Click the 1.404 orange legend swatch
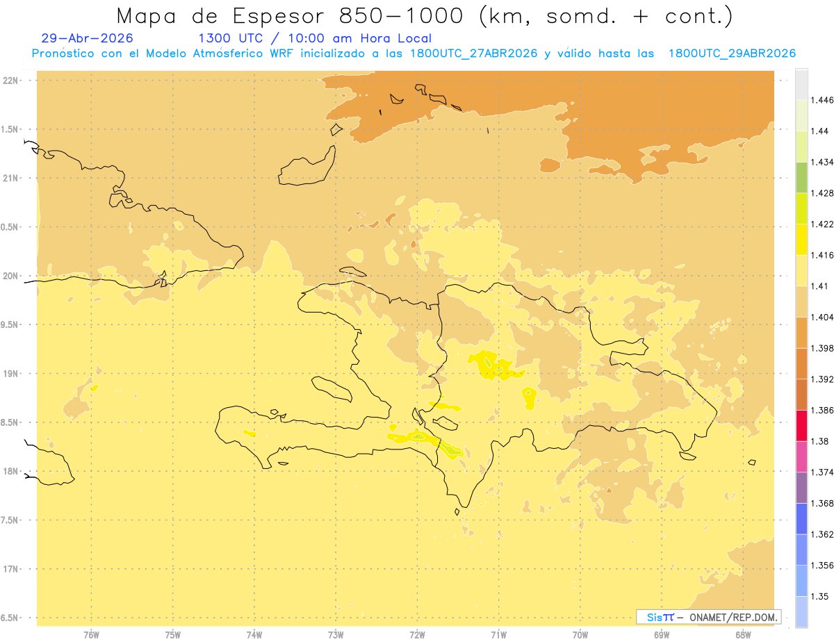 (801, 332)
